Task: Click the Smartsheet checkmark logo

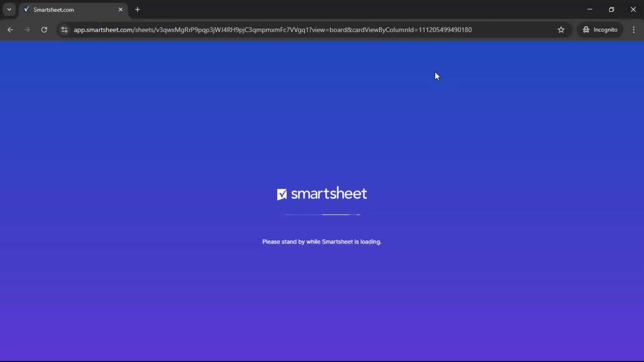Action: tap(282, 194)
